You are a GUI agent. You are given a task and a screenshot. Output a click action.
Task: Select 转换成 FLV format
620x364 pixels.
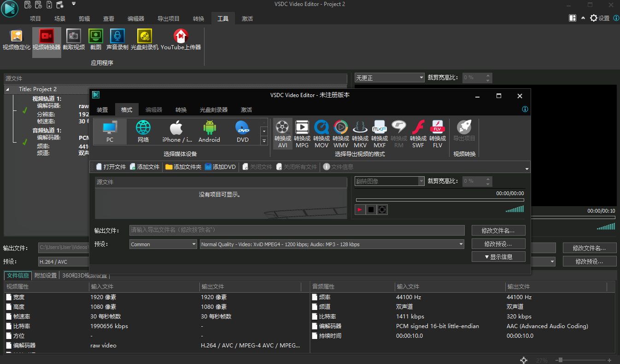(x=438, y=134)
